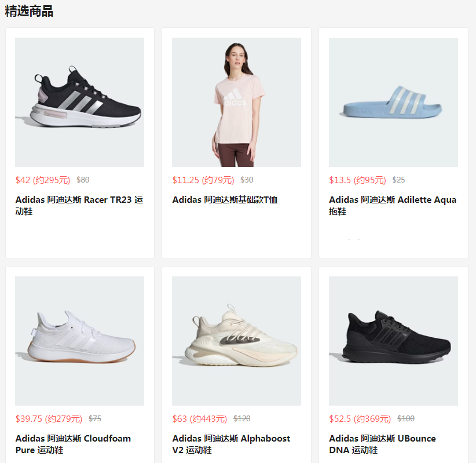Viewport: 476px width, 463px height.
Task: Open the pink Adidas T-shirt product image
Action: tap(236, 102)
